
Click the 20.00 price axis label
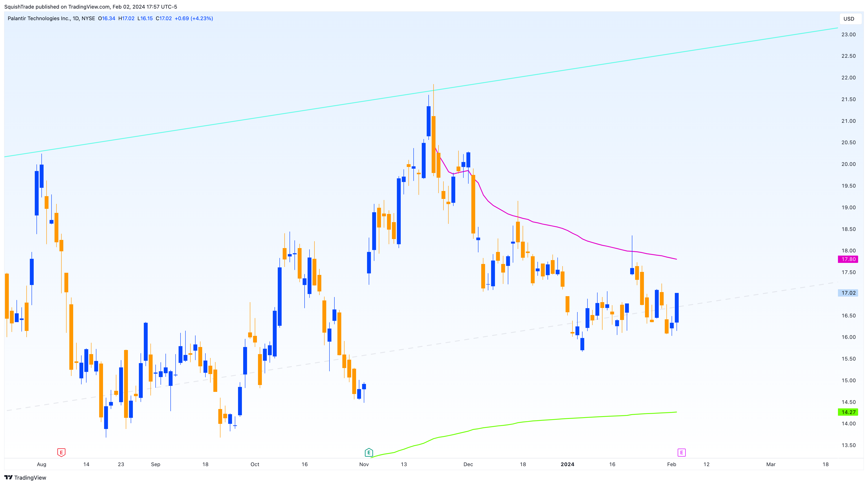coord(848,164)
